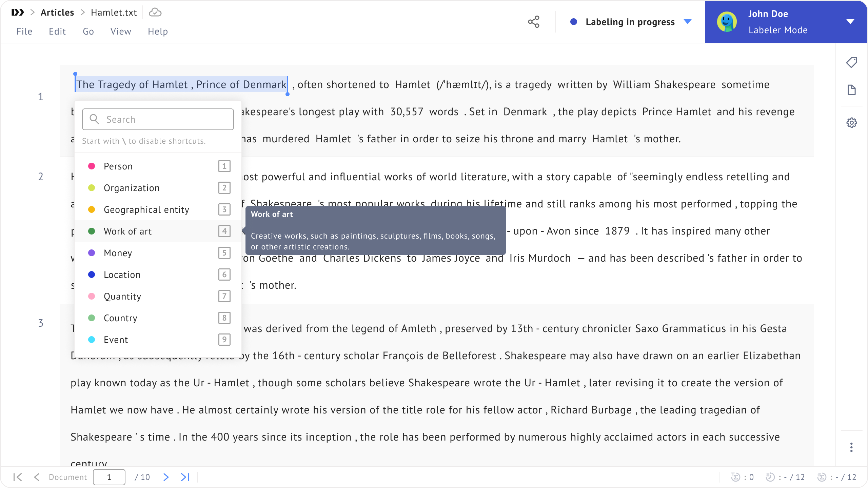Click the document page number box
868x488 pixels.
click(109, 477)
